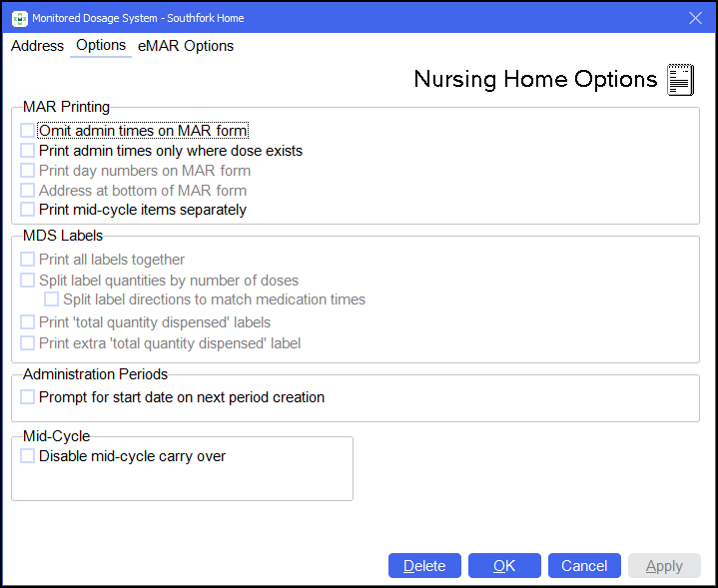The width and height of the screenshot is (718, 588).
Task: Close the Monitored Dosage System window
Action: pyautogui.click(x=696, y=17)
